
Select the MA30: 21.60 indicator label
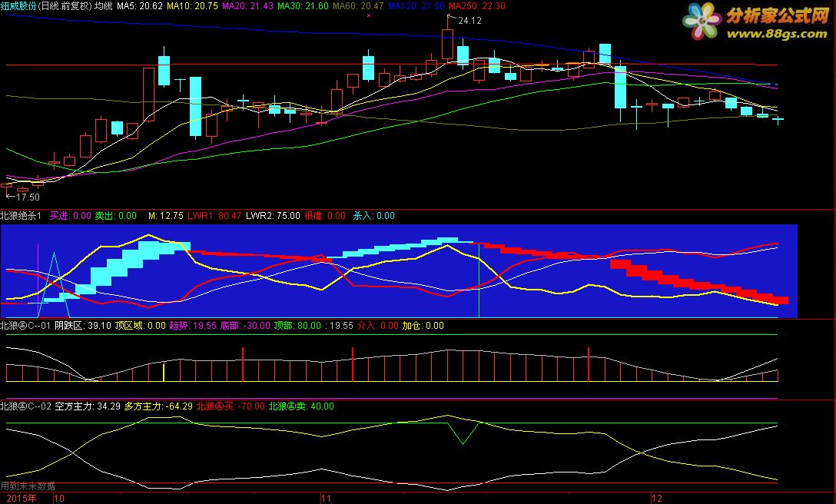(303, 6)
